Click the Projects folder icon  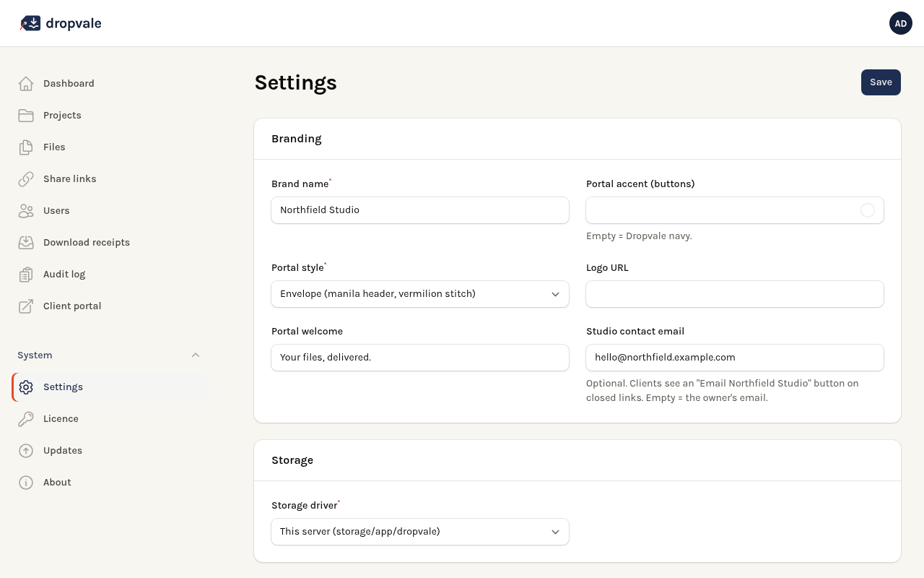point(26,116)
